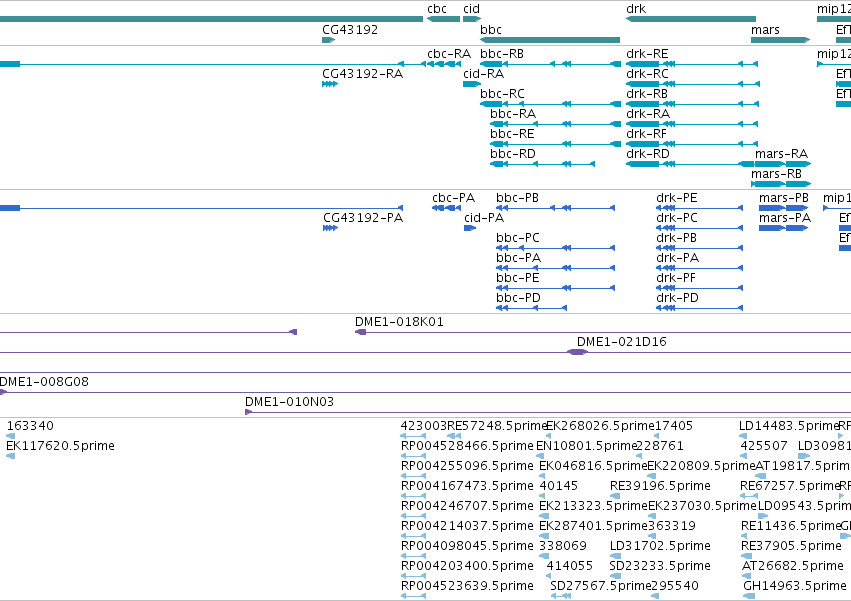This screenshot has width=851, height=601.
Task: Select the cbc gene glyph
Action: coord(443,19)
